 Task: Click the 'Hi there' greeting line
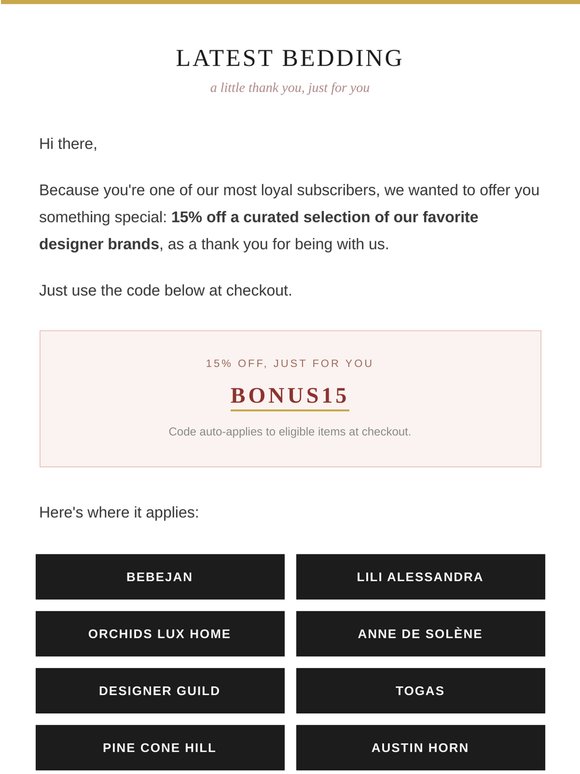click(68, 144)
